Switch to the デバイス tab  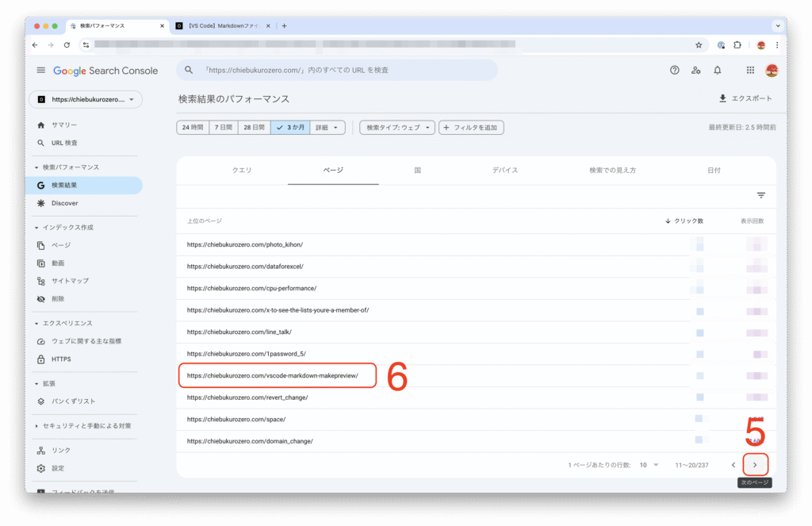pos(505,171)
